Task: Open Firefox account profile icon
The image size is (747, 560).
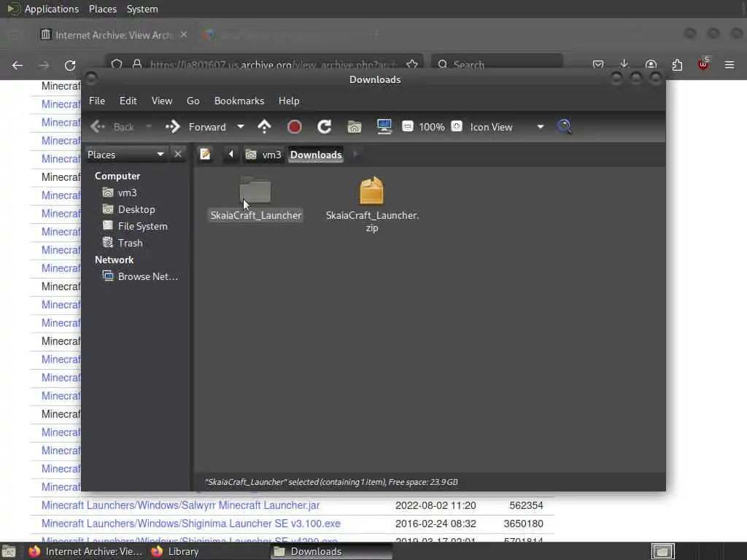Action: click(x=651, y=65)
